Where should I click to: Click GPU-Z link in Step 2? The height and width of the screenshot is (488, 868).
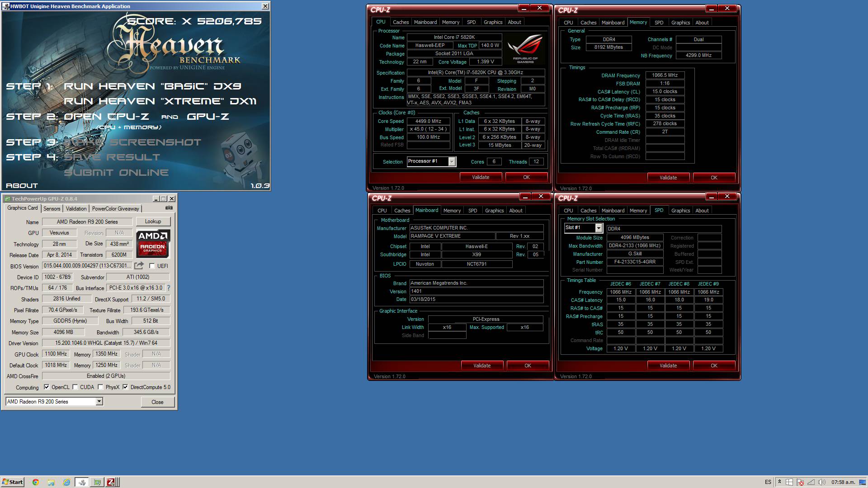pyautogui.click(x=208, y=117)
